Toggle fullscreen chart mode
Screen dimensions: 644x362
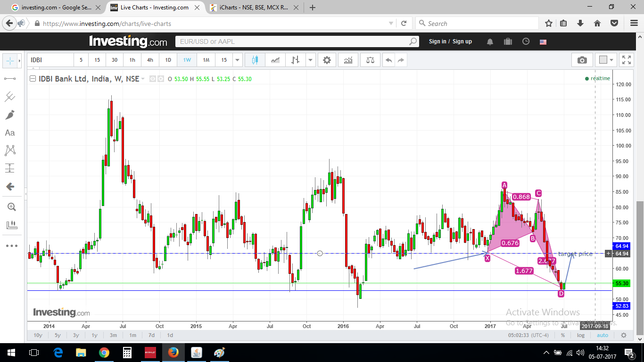627,60
